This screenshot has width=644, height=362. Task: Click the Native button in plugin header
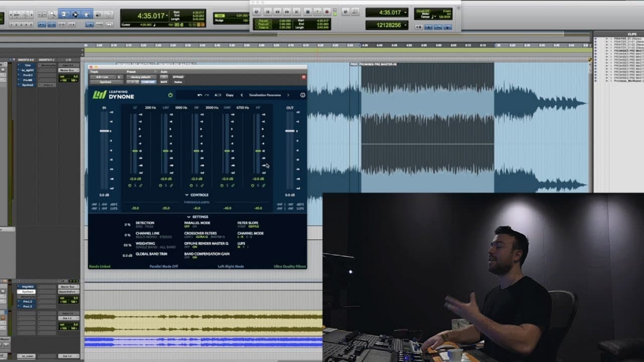[x=178, y=82]
